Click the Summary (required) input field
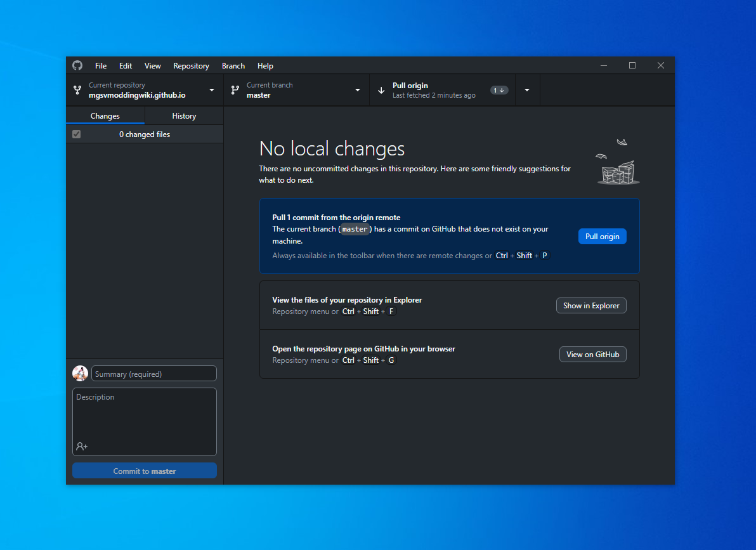This screenshot has width=756, height=550. [153, 373]
